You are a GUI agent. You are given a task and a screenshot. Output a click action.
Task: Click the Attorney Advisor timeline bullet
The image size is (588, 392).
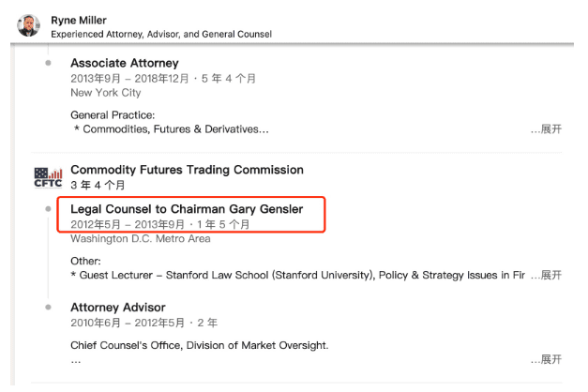click(x=48, y=308)
